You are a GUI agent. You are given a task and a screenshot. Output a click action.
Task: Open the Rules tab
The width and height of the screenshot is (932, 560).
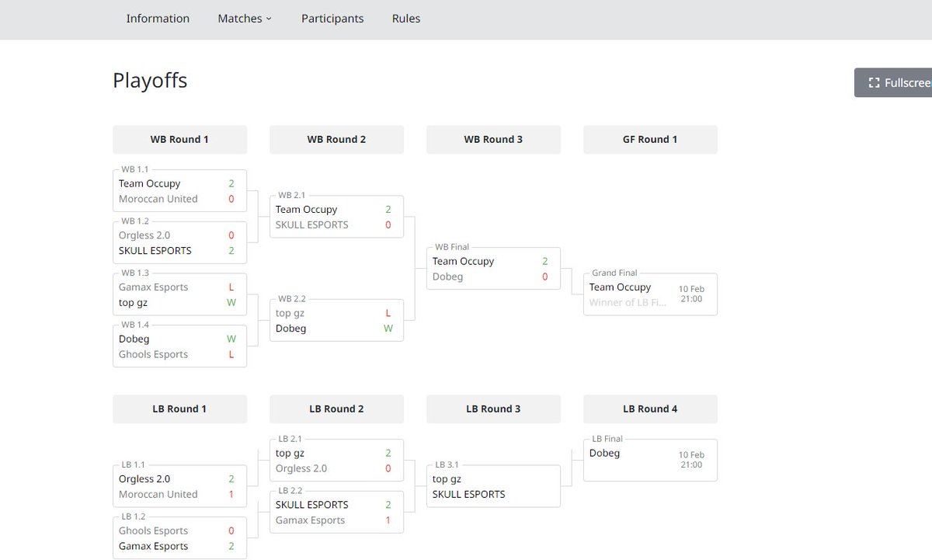[406, 19]
